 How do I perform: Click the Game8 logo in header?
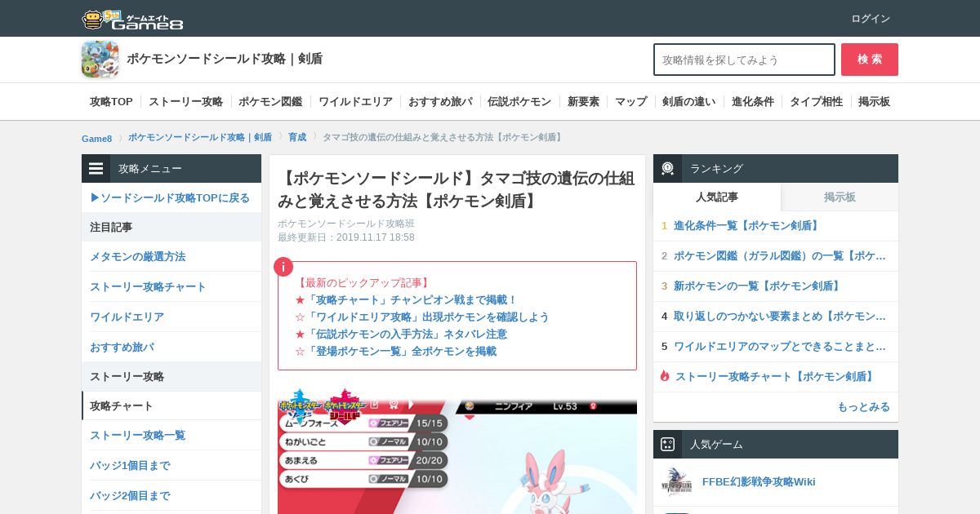(132, 20)
